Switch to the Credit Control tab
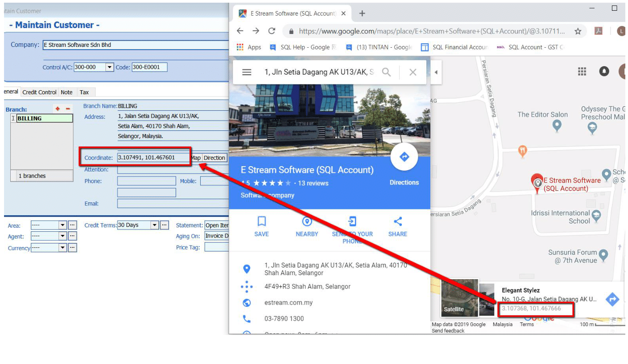 point(39,92)
